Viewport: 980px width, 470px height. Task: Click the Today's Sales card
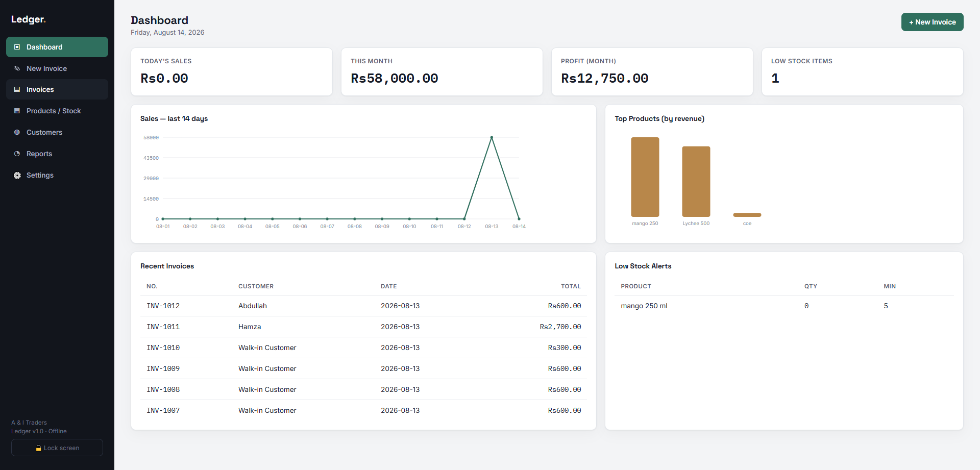click(232, 71)
